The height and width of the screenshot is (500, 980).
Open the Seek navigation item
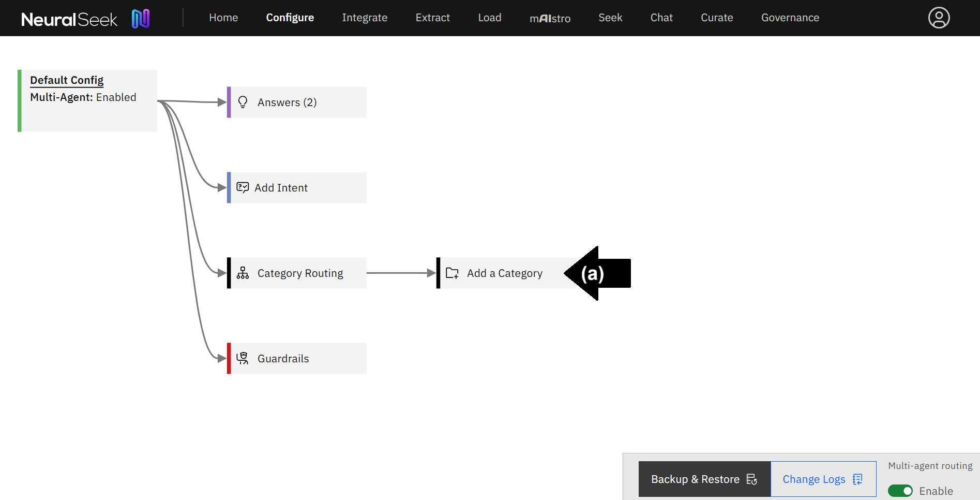point(610,18)
